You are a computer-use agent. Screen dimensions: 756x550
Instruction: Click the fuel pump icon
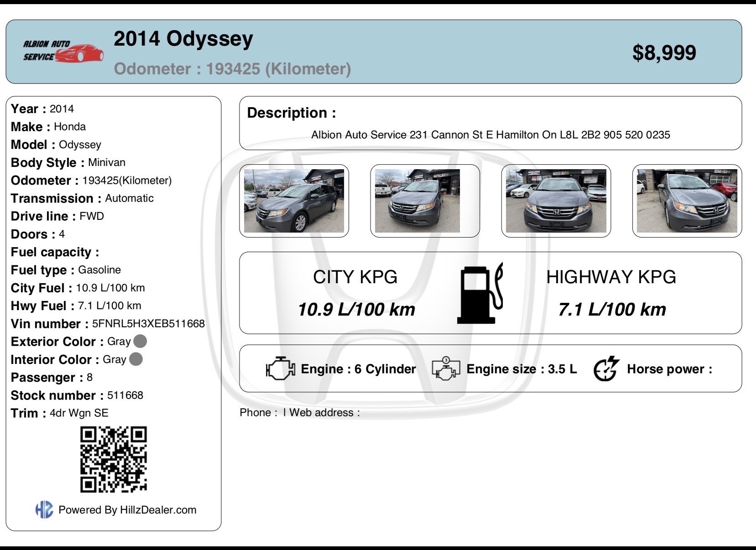pyautogui.click(x=480, y=293)
